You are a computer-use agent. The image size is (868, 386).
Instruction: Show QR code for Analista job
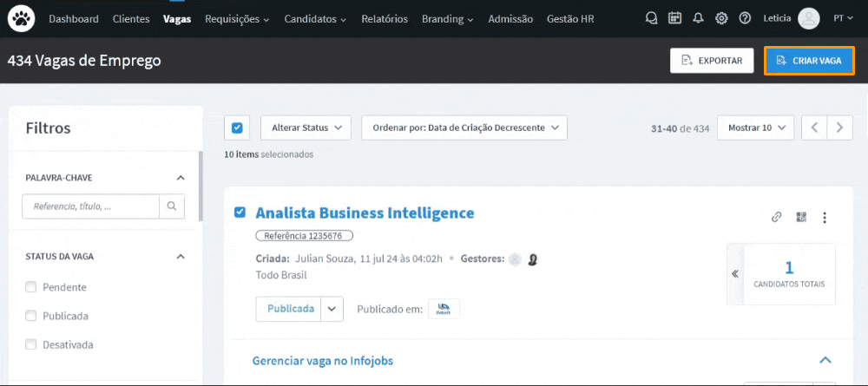(801, 218)
